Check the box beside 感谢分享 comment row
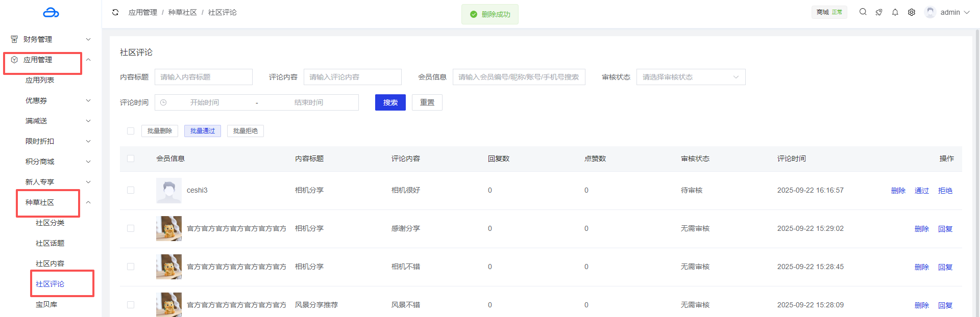 [x=131, y=228]
